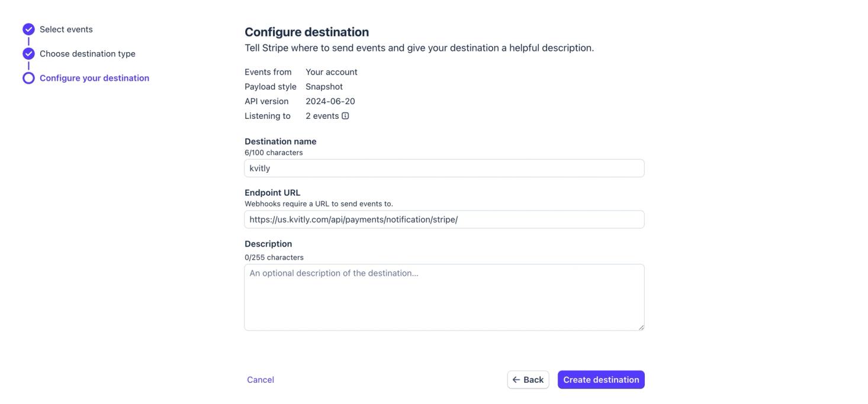Click the Configure your destination step circle

coord(28,78)
